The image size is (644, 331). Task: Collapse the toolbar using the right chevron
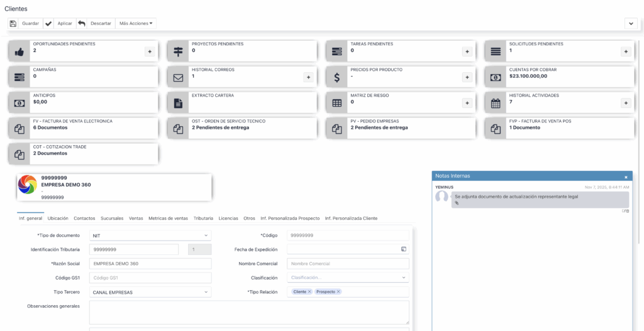(631, 23)
